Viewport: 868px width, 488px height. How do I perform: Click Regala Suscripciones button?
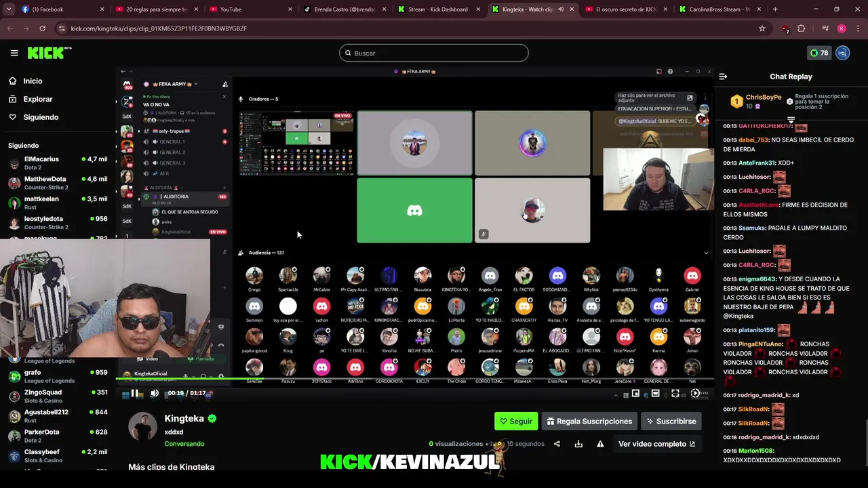(589, 421)
